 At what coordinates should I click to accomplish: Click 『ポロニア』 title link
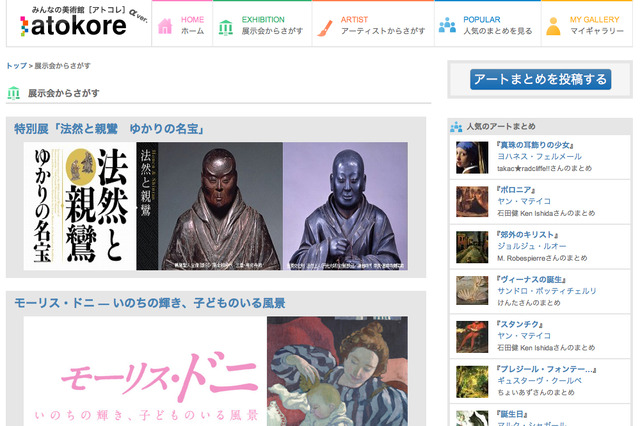tap(516, 190)
